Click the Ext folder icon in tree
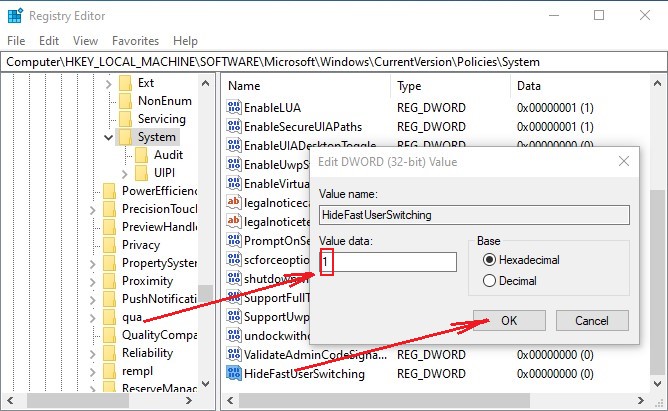The height and width of the screenshot is (411, 668). pyautogui.click(x=125, y=83)
